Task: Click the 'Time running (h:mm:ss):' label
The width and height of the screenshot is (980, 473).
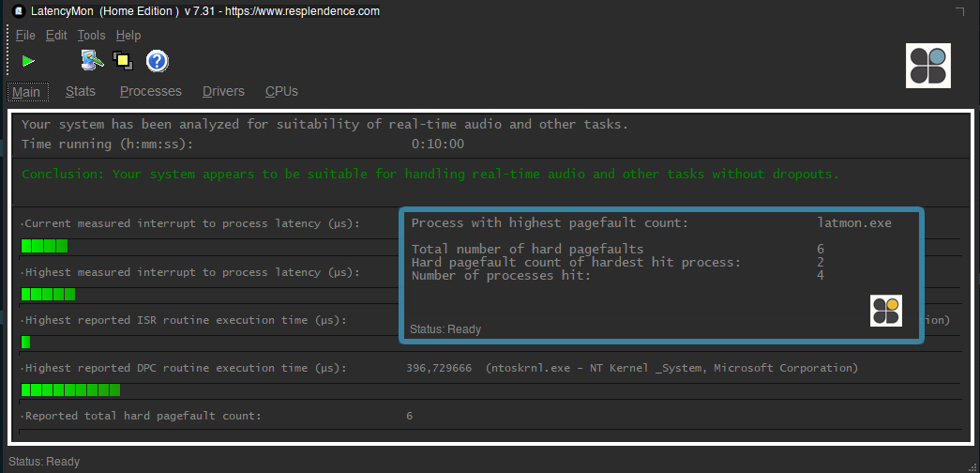Action: tap(108, 144)
